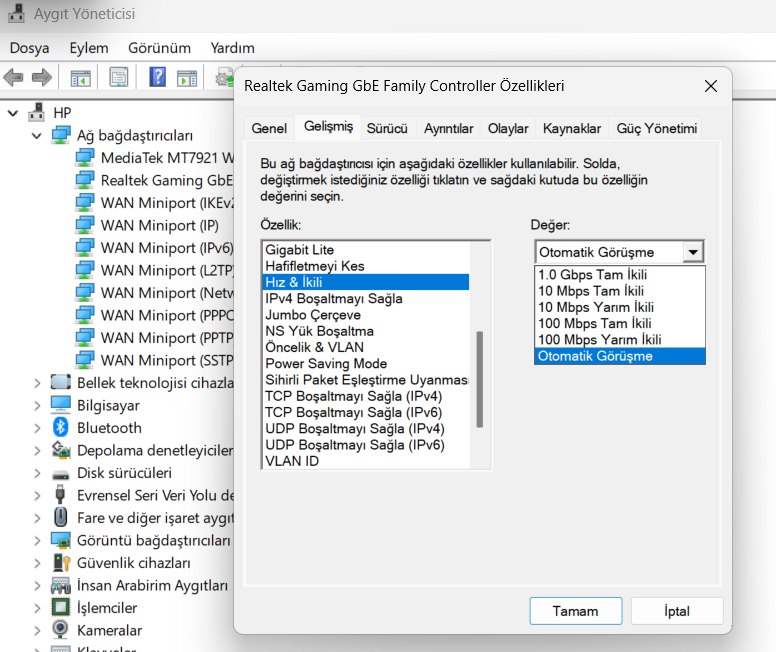
Task: Select 1.0 Gbps Tam İkili value
Action: (x=620, y=275)
